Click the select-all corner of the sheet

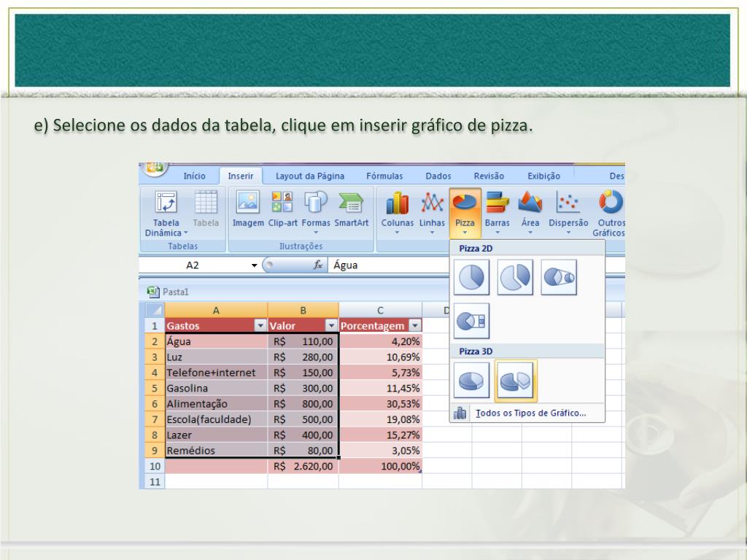(155, 311)
